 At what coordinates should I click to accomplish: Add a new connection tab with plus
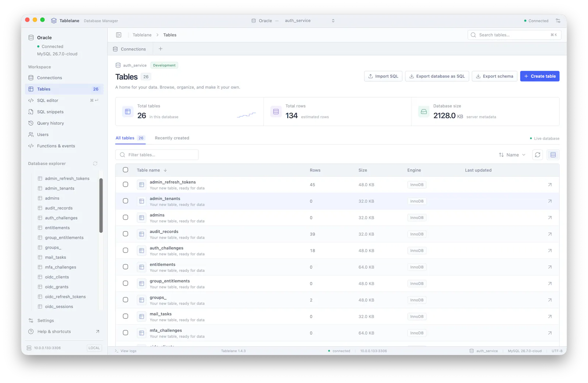click(161, 49)
